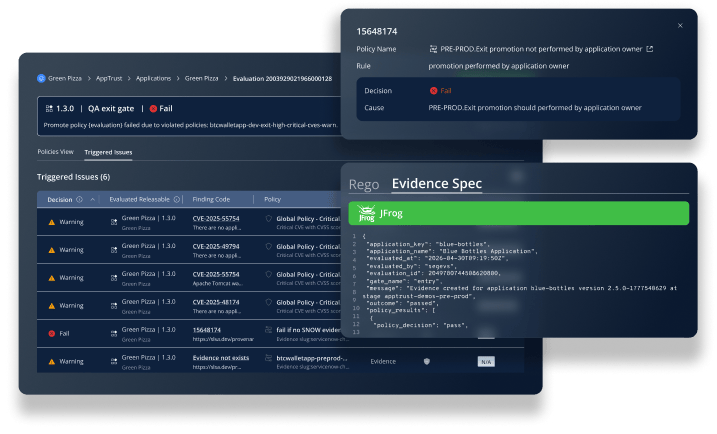Click policy icon beside fail if no SNOW evidence
Screen dimensions: 717x434
(x=268, y=330)
